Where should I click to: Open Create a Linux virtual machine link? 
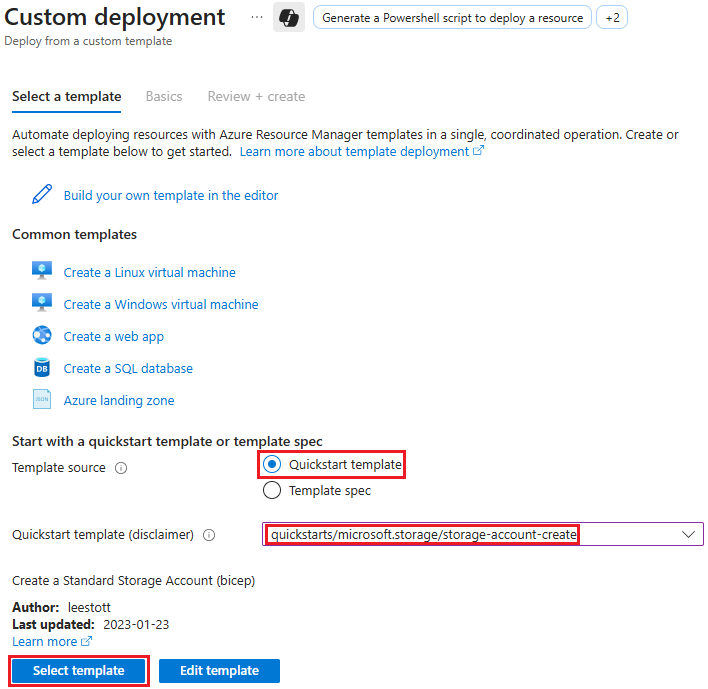pyautogui.click(x=149, y=272)
